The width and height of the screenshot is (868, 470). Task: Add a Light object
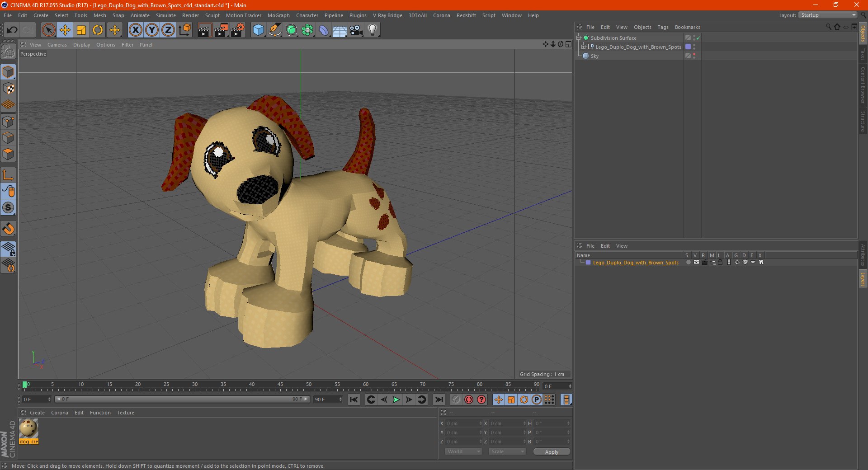(373, 30)
